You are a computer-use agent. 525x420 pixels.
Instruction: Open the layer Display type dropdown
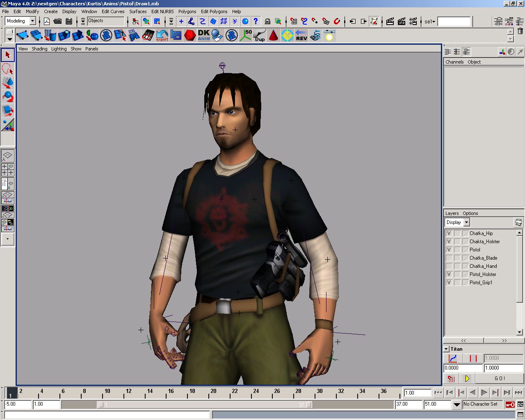pyautogui.click(x=467, y=222)
